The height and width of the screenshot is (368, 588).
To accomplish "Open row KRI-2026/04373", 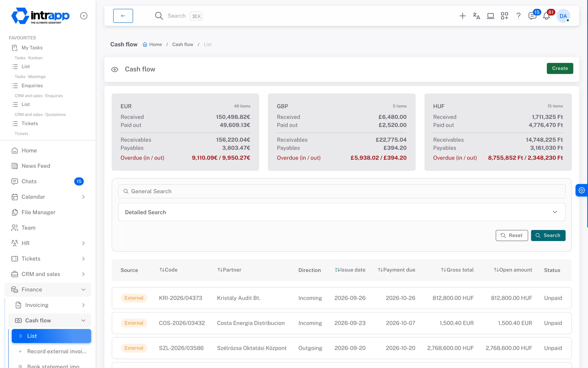I will coord(342,298).
